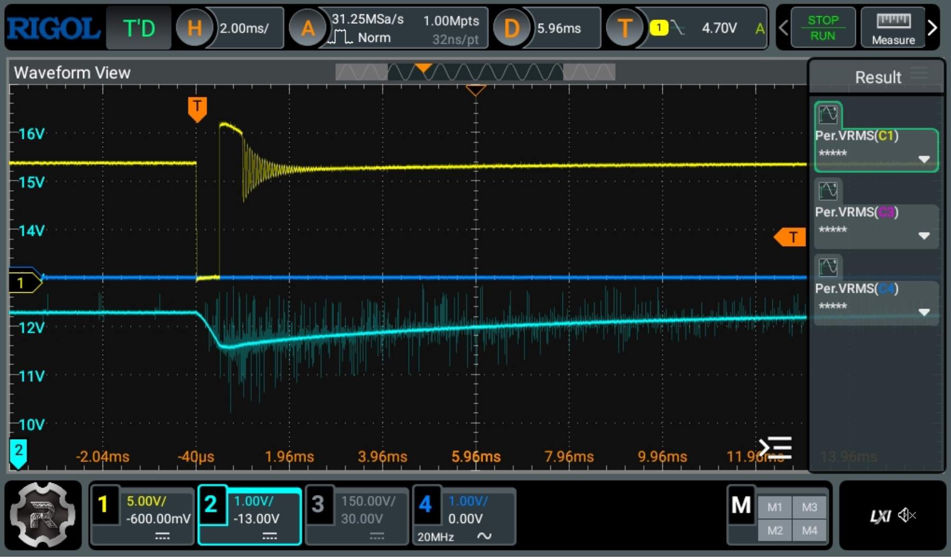
Task: Click the RIGOL gear logo button
Action: [43, 515]
